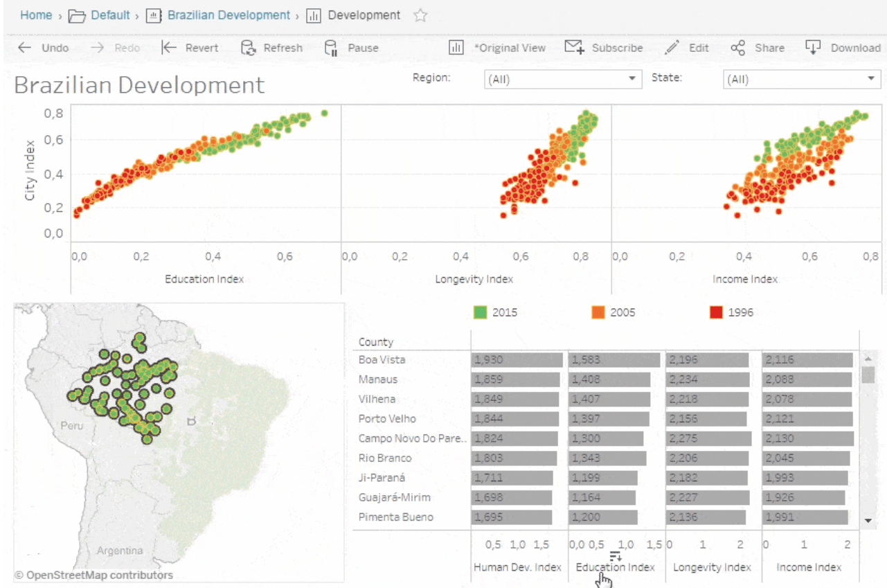Mark view as favorite with star
Viewport: 887px width, 588px height.
[x=420, y=15]
